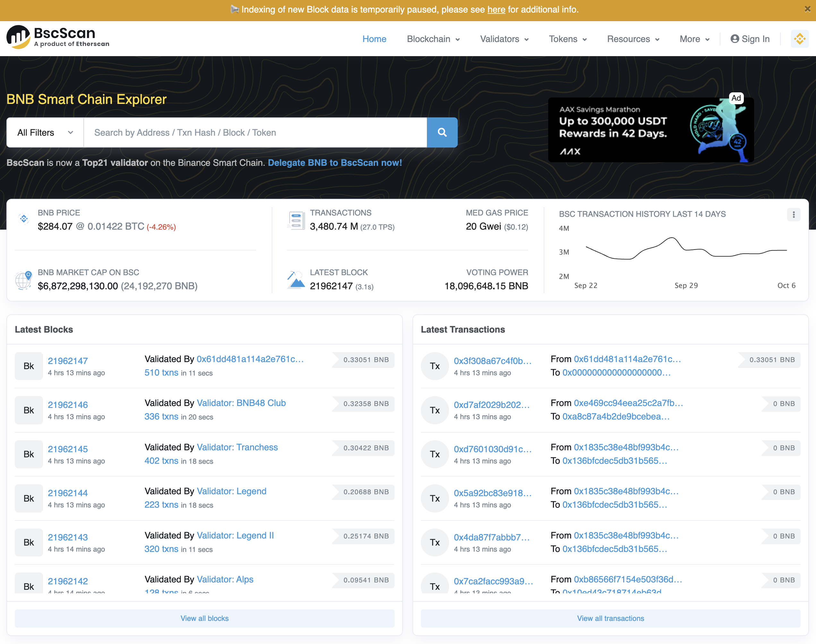Click Delegate BNB to BscScan now link
Viewport: 816px width, 644px height.
[x=335, y=163]
